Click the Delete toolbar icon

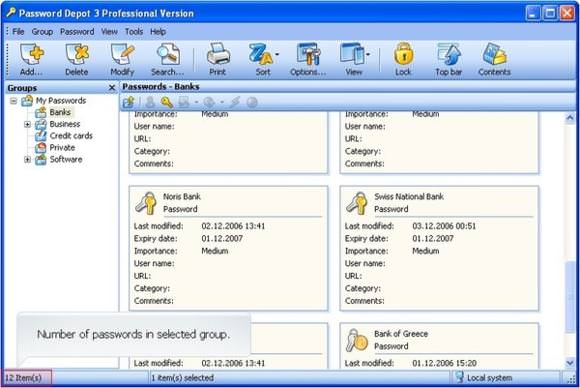77,59
